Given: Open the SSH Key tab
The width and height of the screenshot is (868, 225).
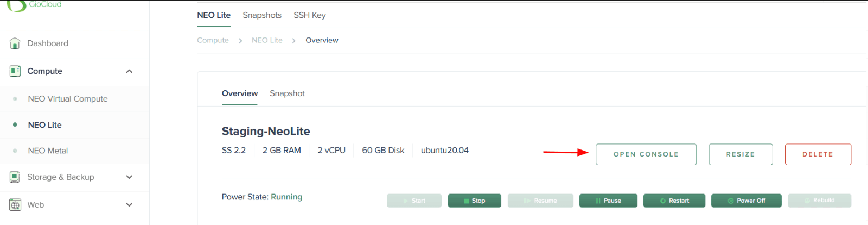Looking at the screenshot, I should (310, 15).
